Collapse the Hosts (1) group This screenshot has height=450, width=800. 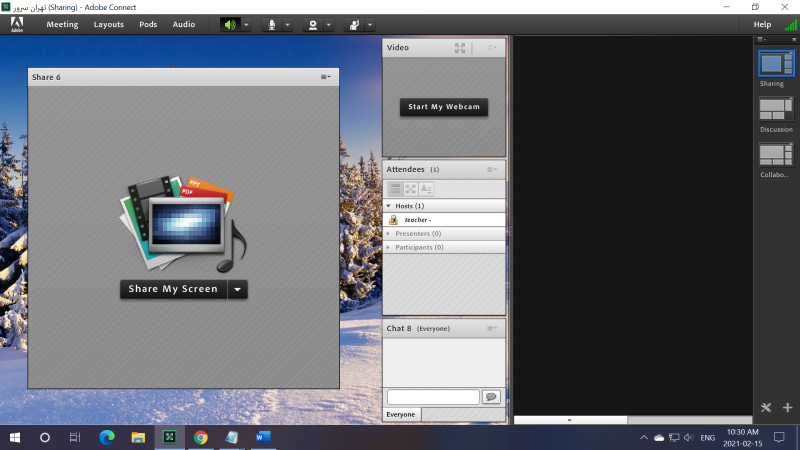tap(389, 205)
